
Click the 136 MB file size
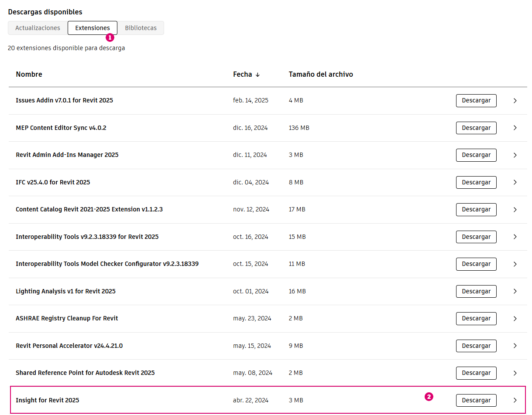coord(299,128)
